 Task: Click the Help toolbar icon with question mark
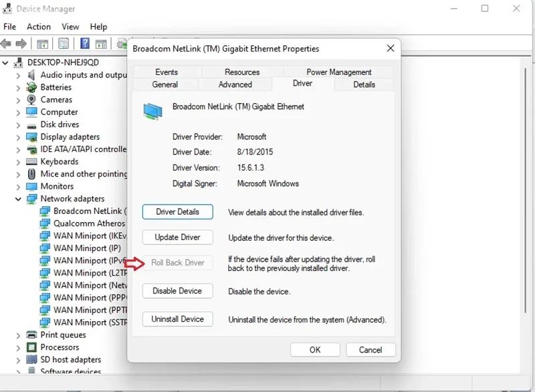tap(85, 44)
